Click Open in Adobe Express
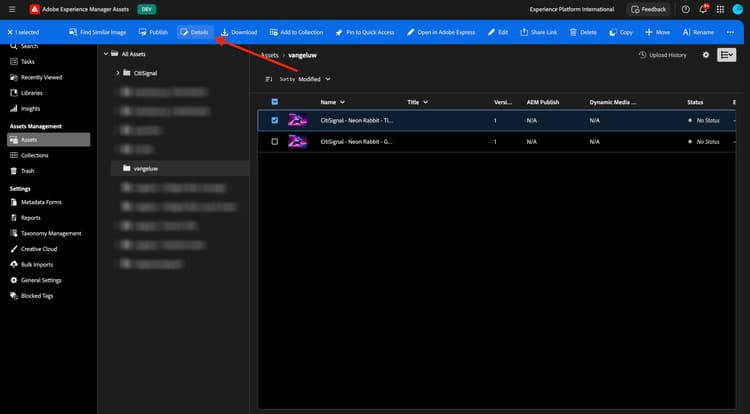The height and width of the screenshot is (414, 750). pyautogui.click(x=441, y=32)
